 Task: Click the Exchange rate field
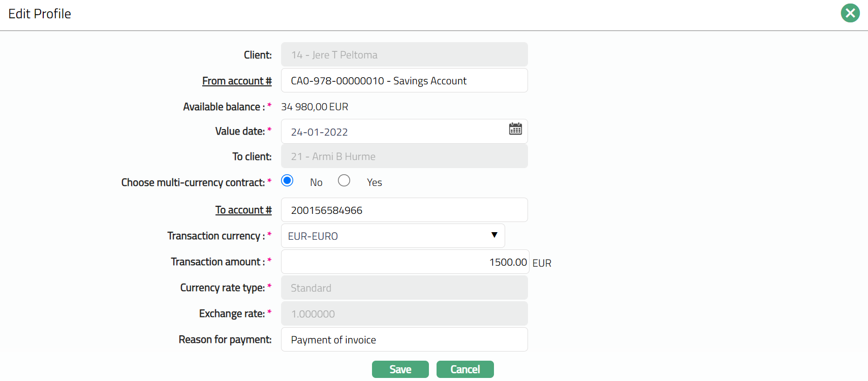pos(404,314)
